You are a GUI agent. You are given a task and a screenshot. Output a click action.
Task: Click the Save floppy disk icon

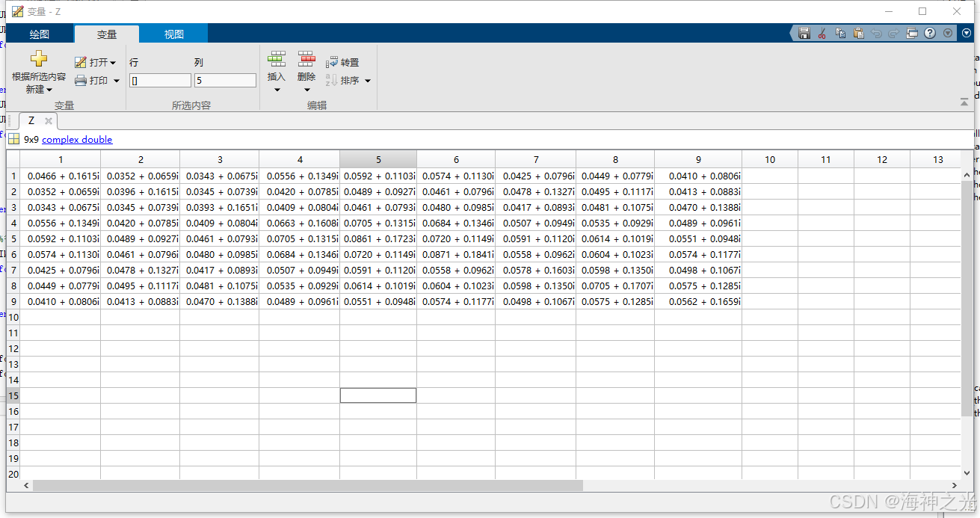[804, 33]
